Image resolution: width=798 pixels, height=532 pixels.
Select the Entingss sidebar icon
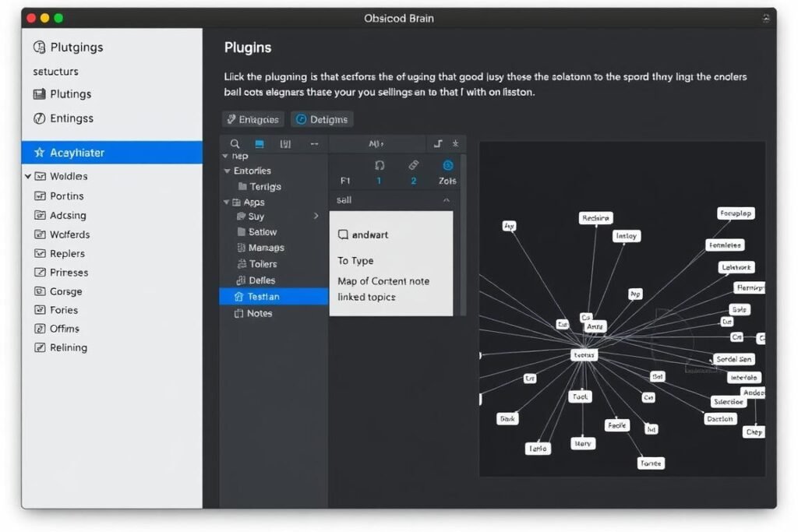click(38, 118)
